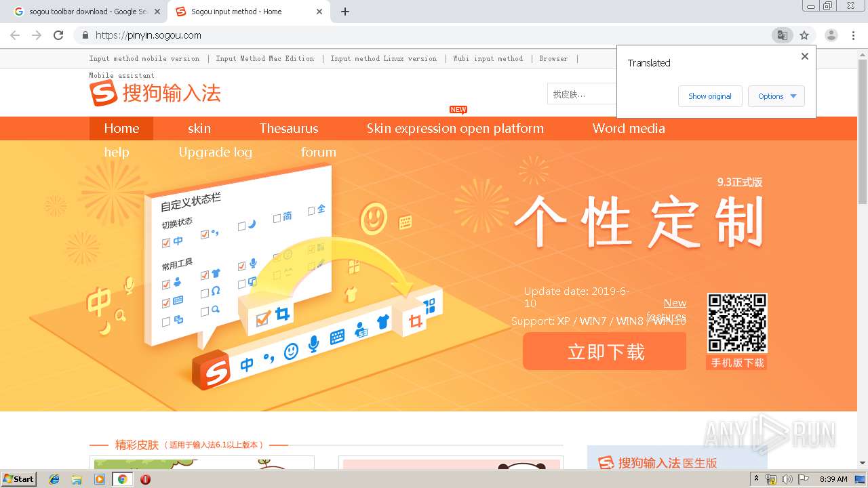868x488 pixels.
Task: Click the skin search input field
Action: click(582, 94)
